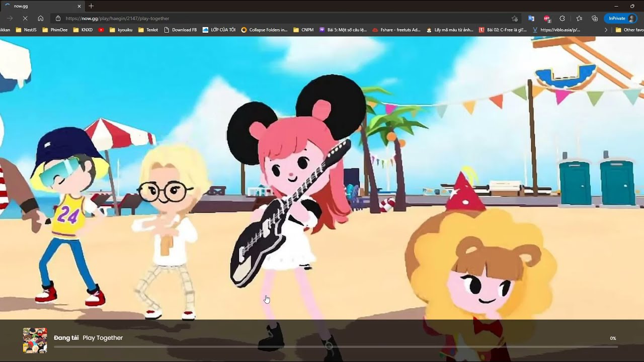Stop loading the page with the X button

tap(25, 18)
